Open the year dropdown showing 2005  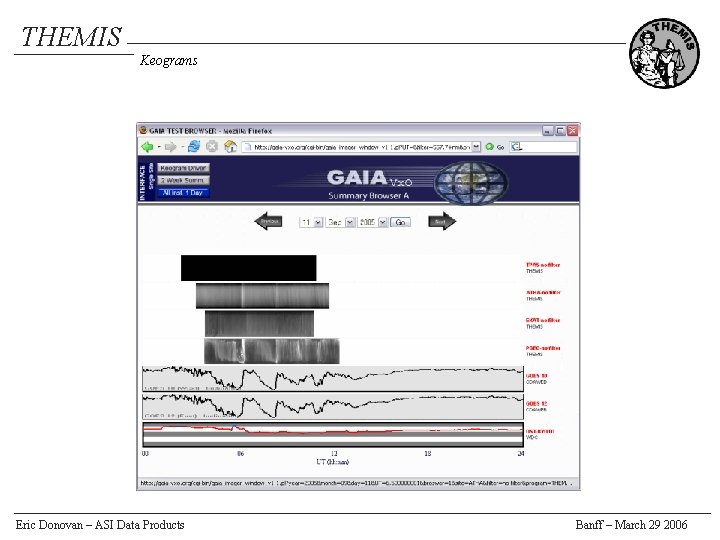372,222
